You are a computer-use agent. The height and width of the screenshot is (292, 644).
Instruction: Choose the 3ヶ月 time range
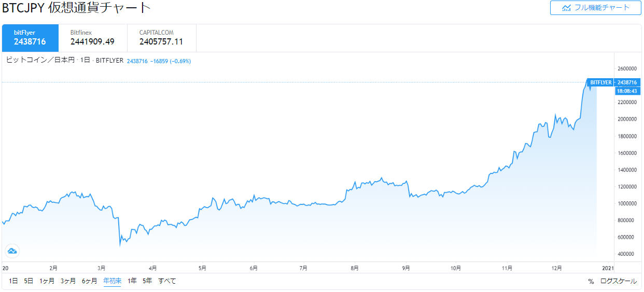tap(68, 281)
